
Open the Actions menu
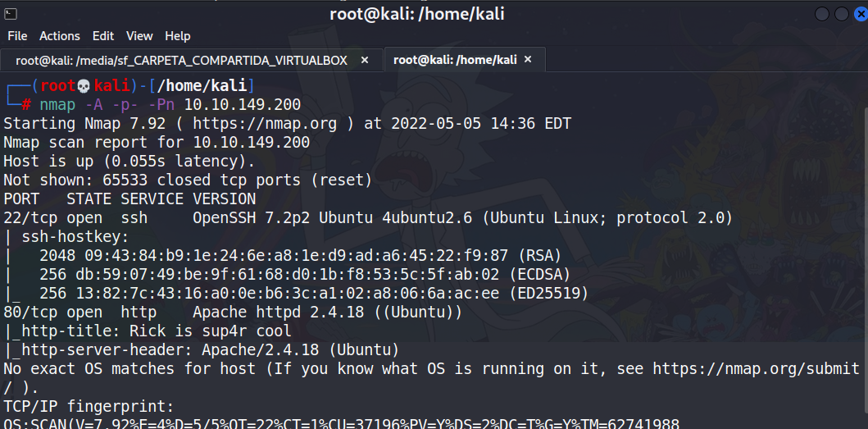(60, 36)
